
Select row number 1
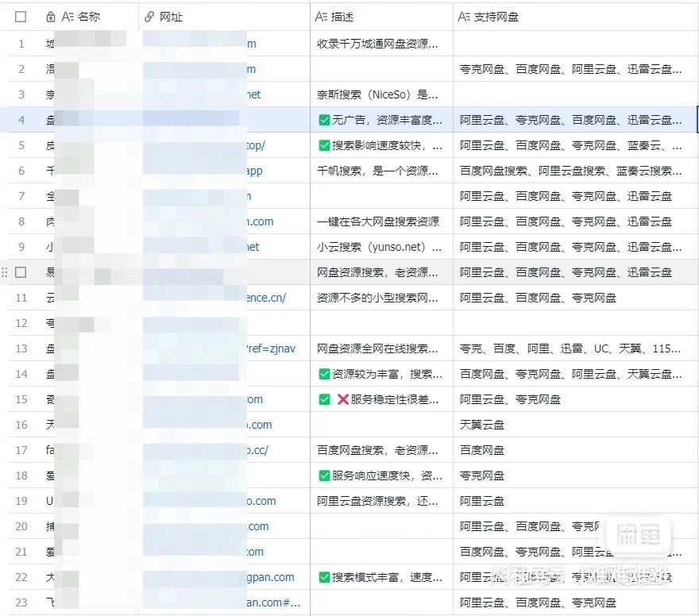point(21,44)
